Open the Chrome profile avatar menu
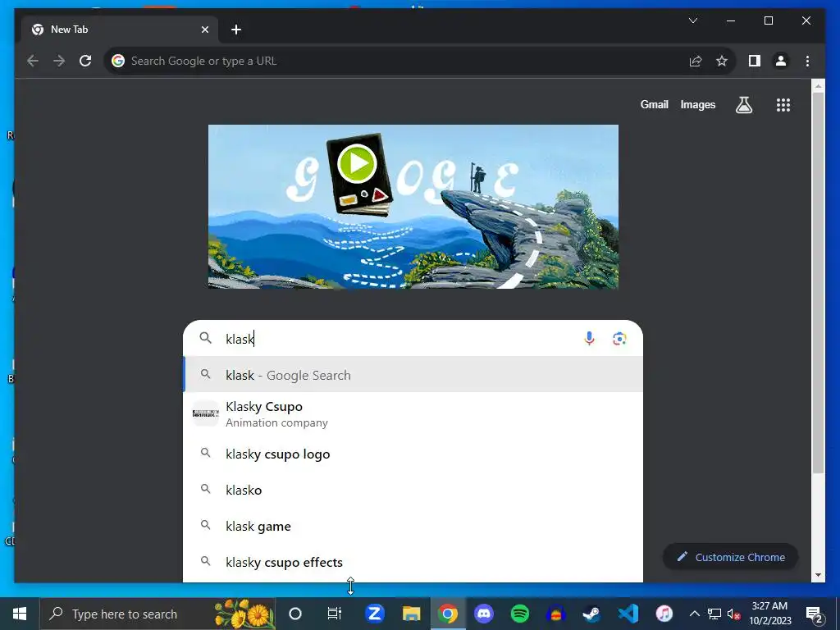Viewport: 840px width, 630px height. point(781,61)
